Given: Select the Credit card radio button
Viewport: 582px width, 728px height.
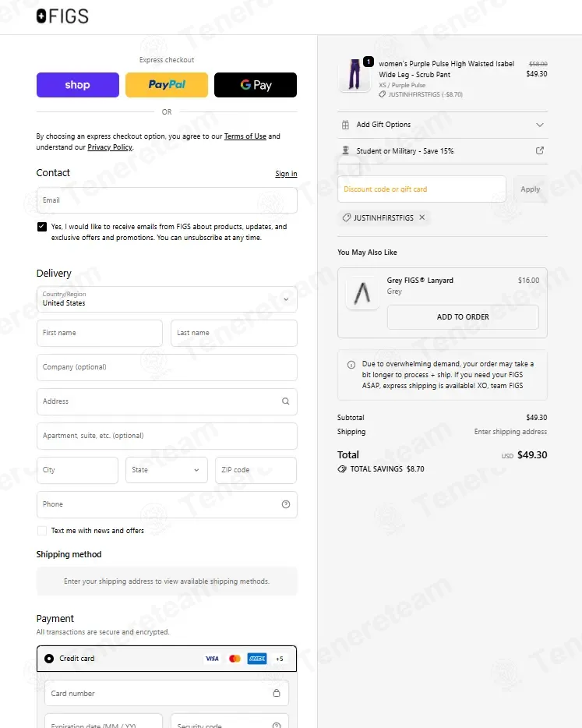Looking at the screenshot, I should (x=49, y=659).
